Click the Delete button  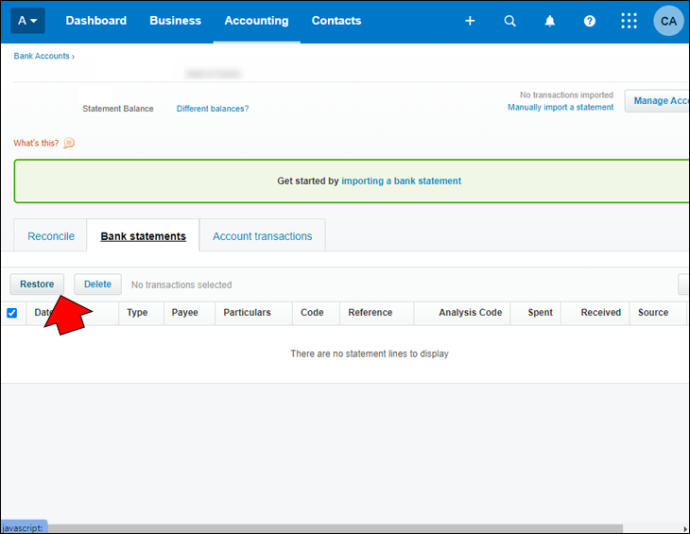point(98,284)
